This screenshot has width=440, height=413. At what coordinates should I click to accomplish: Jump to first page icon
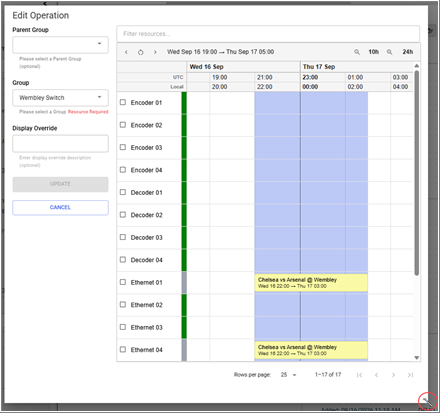pos(359,375)
